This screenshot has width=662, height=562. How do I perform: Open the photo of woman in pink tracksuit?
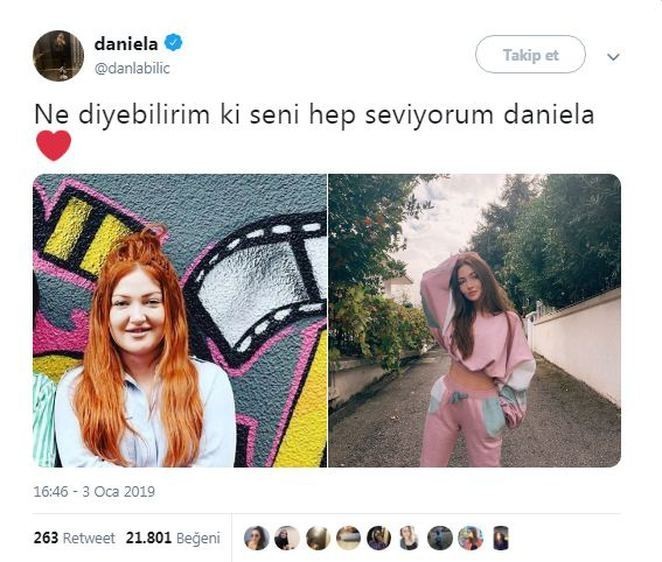pos(475,320)
